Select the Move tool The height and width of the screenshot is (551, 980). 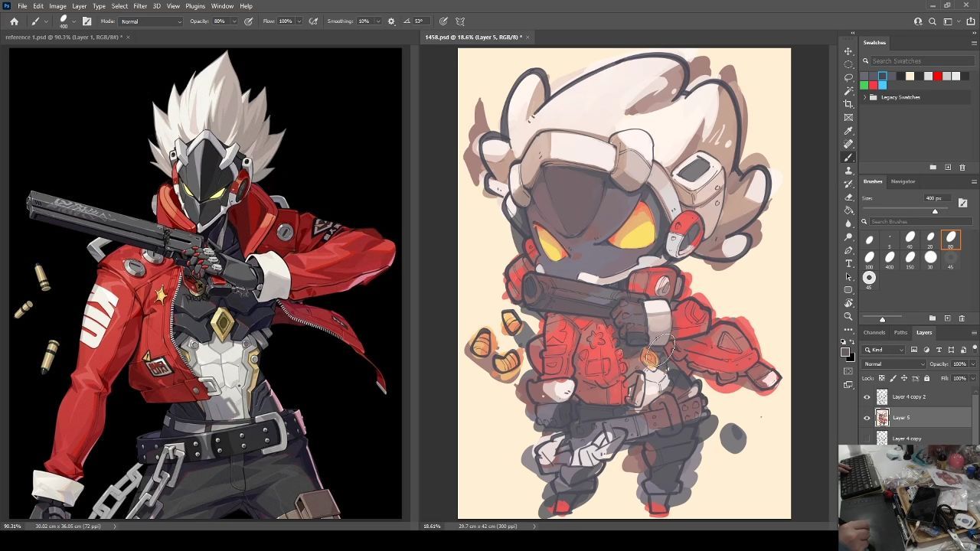(x=848, y=51)
